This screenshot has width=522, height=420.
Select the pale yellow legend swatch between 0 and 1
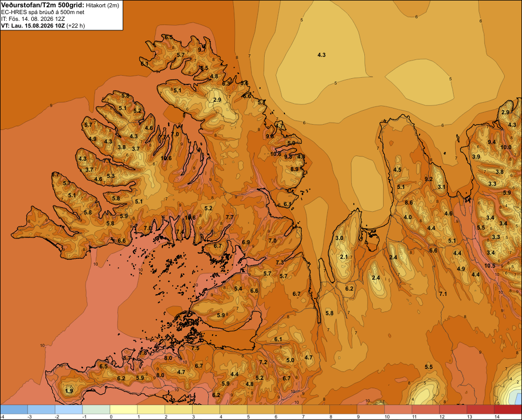(x=124, y=410)
